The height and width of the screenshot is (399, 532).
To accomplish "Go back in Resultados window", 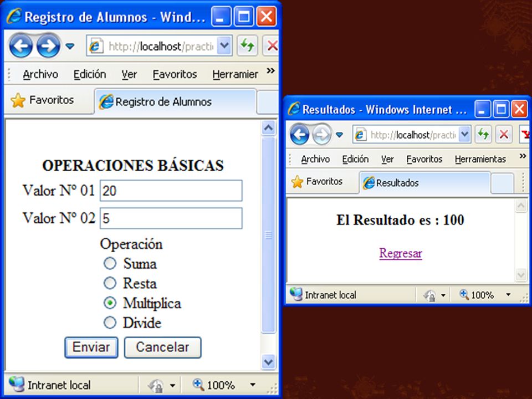I will pos(300,135).
